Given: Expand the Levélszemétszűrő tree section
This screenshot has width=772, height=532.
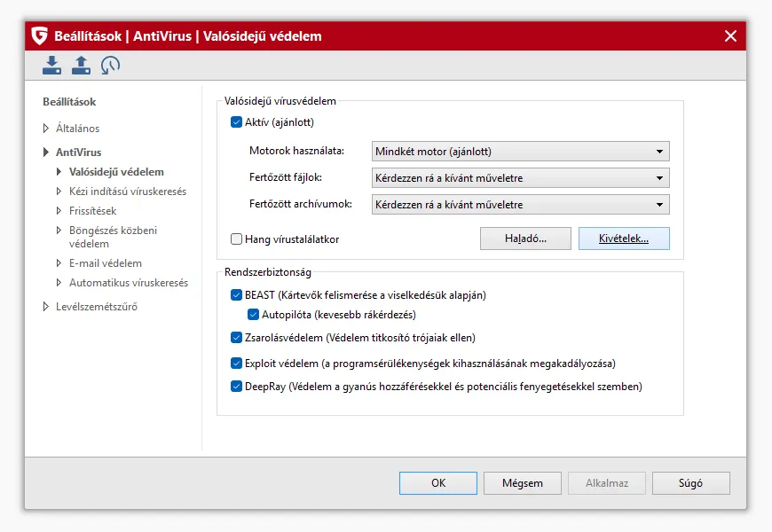Looking at the screenshot, I should [47, 308].
